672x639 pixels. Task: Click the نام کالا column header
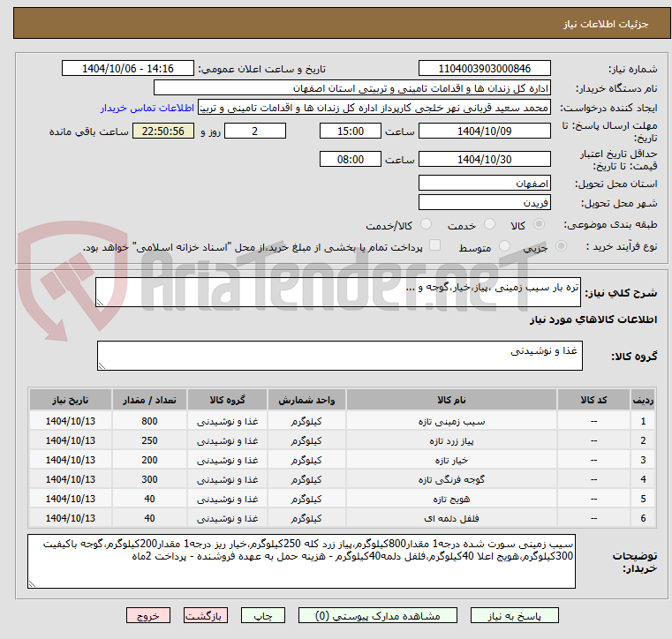[451, 400]
